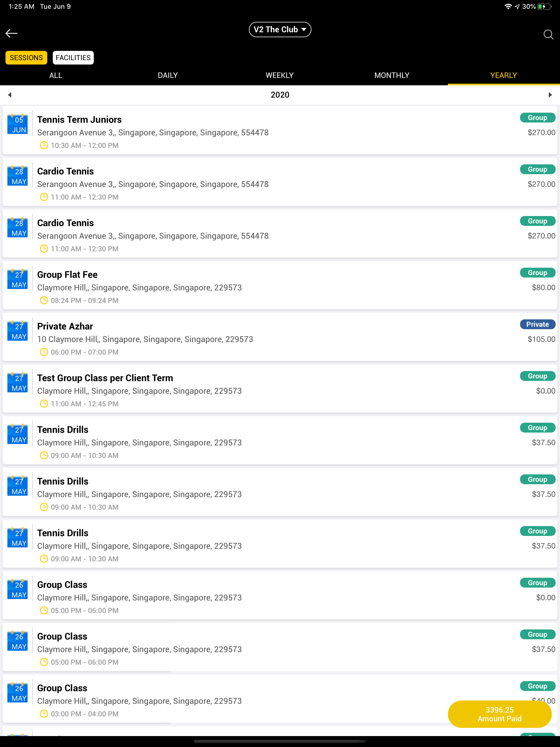Tap the home indicator bar
The height and width of the screenshot is (747, 560).
pos(280,741)
